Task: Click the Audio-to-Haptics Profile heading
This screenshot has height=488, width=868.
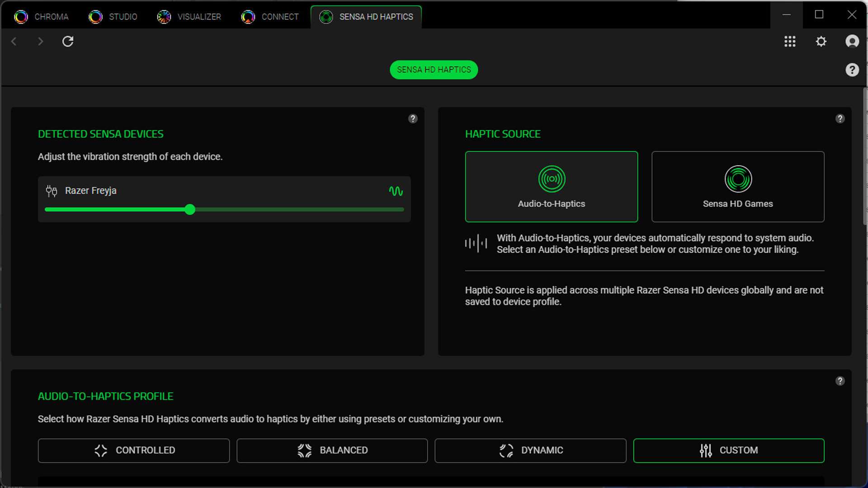Action: 106,396
